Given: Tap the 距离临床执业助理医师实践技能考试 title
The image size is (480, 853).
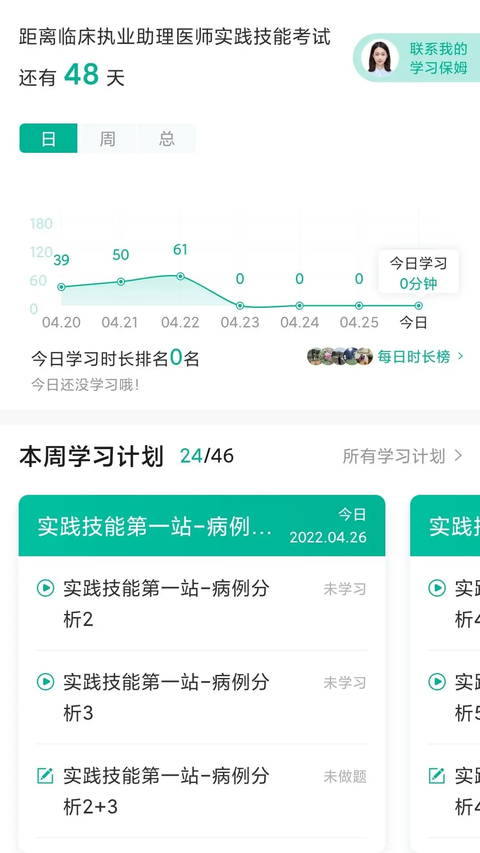Looking at the screenshot, I should tap(175, 37).
